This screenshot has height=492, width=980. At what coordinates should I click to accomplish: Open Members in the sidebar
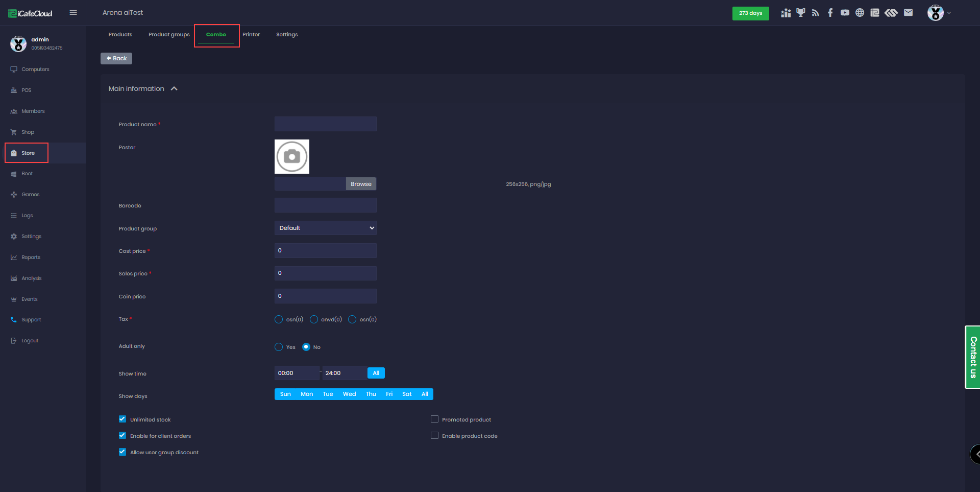coord(33,111)
